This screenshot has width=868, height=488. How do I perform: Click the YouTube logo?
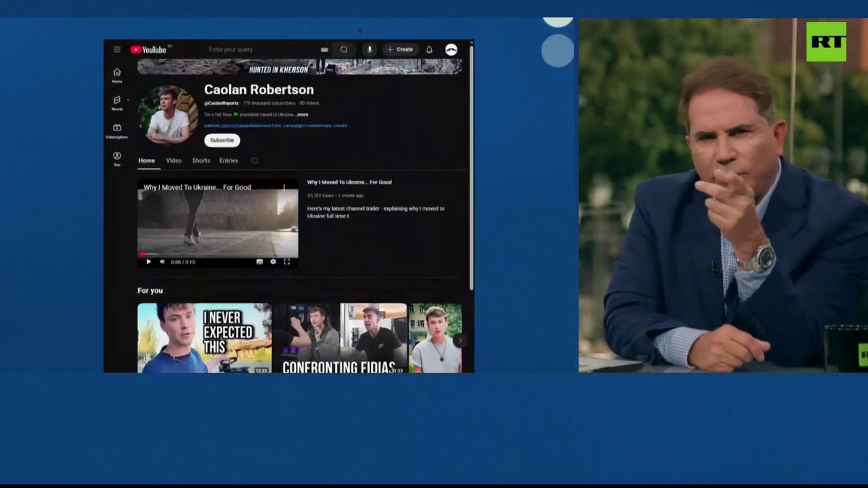[149, 50]
